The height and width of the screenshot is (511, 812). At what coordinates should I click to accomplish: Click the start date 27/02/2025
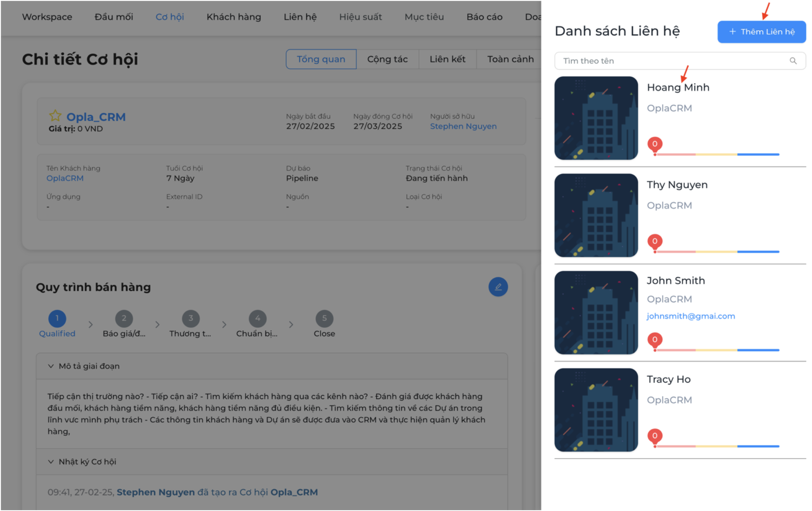coord(310,126)
